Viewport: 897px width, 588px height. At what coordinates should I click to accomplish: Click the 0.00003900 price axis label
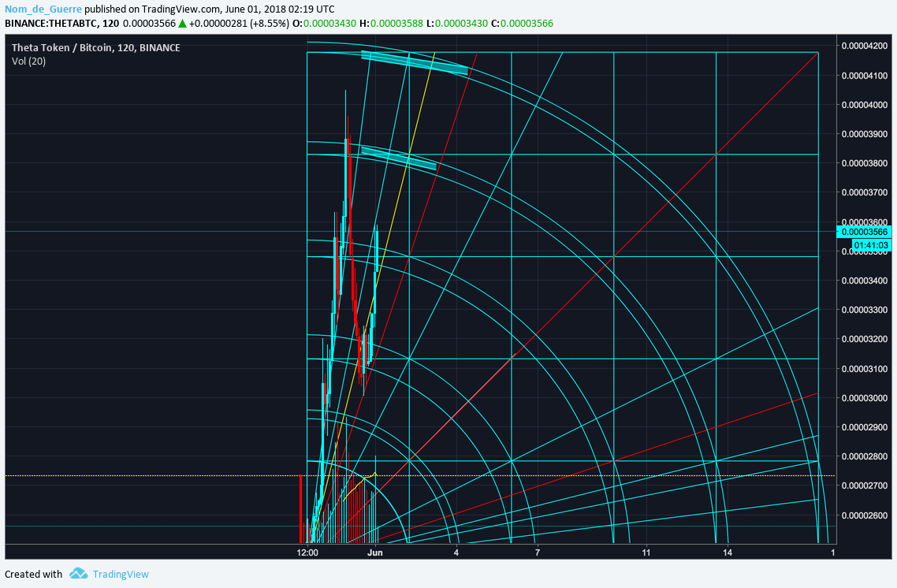pyautogui.click(x=865, y=134)
